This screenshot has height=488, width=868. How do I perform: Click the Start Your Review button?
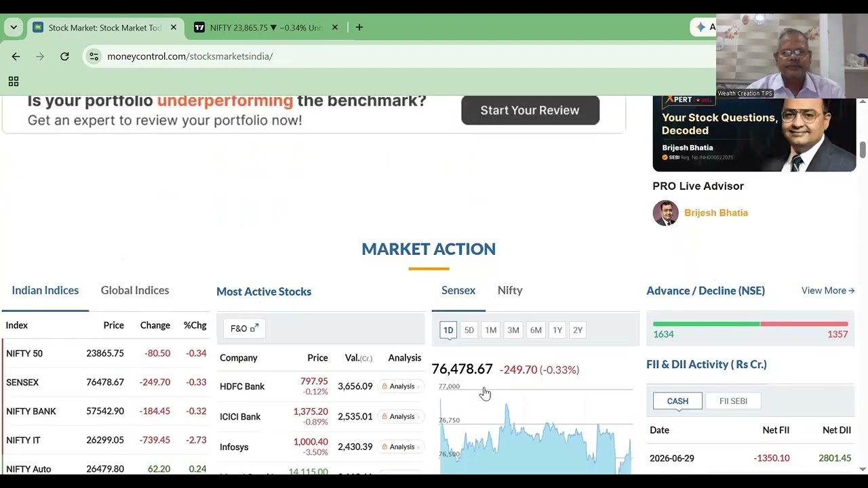click(530, 110)
